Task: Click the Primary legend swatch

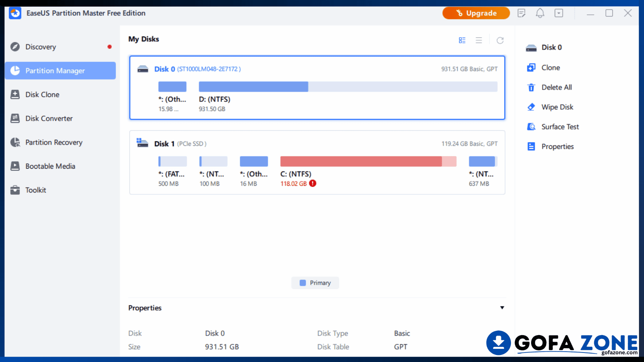Action: [303, 283]
